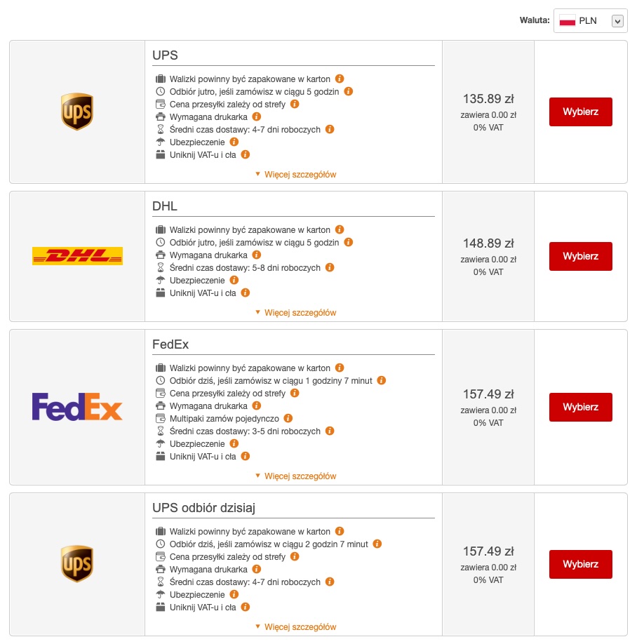This screenshot has height=644, width=644.
Task: Click info icon beside UPS printer requirement
Action: [x=257, y=116]
